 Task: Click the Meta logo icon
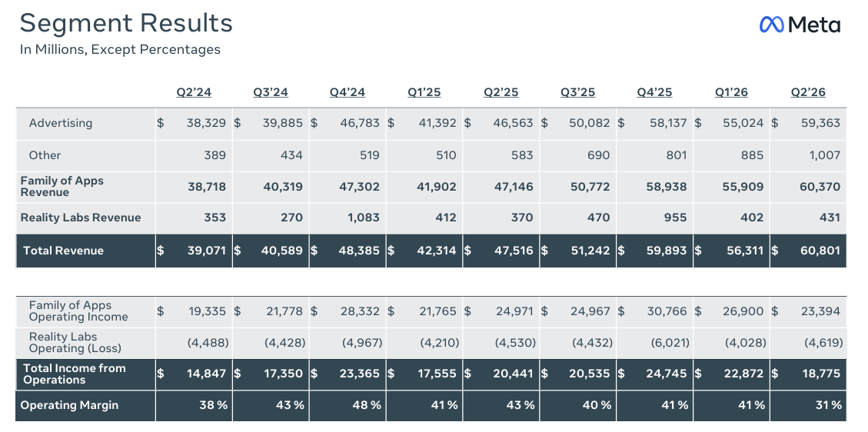[x=772, y=25]
